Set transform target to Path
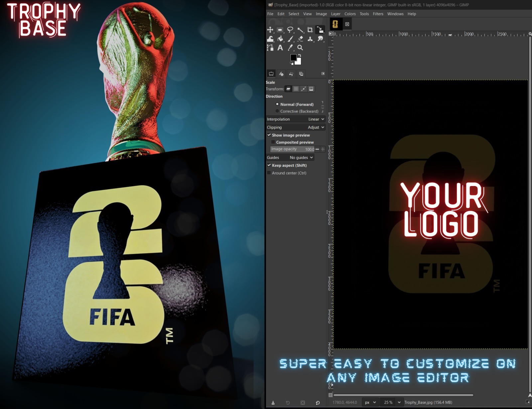Viewport: 532px width, 409px height. [304, 89]
